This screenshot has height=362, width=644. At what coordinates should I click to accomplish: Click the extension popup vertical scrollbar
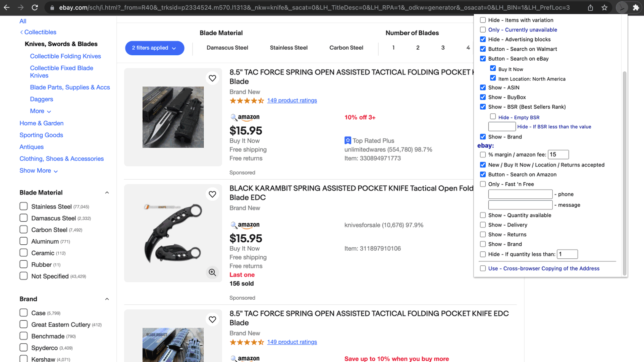pyautogui.click(x=625, y=173)
